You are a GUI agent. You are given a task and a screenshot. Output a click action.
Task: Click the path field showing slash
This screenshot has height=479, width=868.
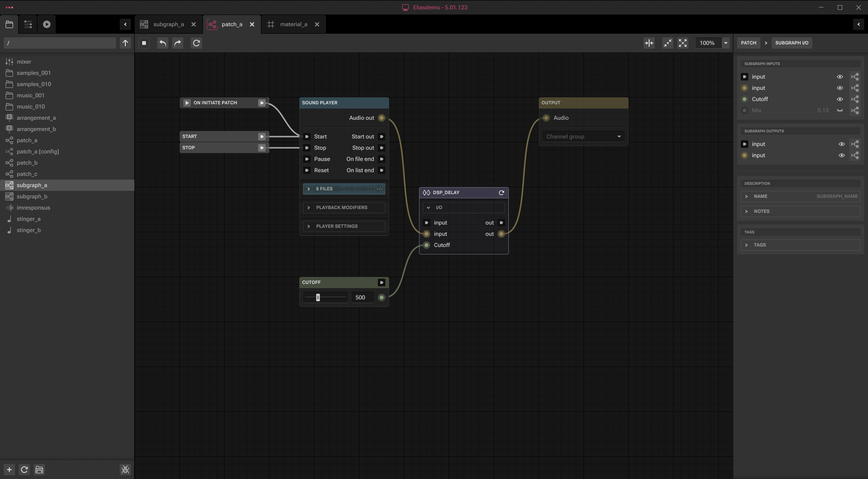[60, 43]
